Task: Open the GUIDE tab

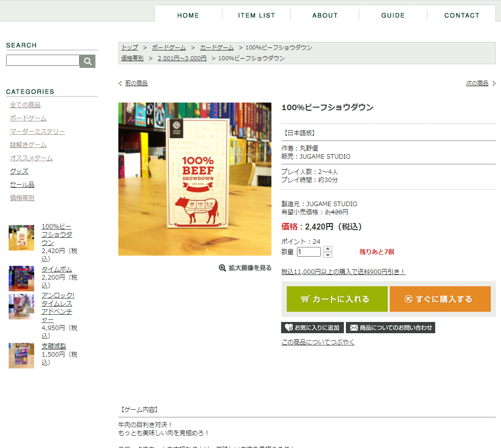Action: (x=393, y=15)
